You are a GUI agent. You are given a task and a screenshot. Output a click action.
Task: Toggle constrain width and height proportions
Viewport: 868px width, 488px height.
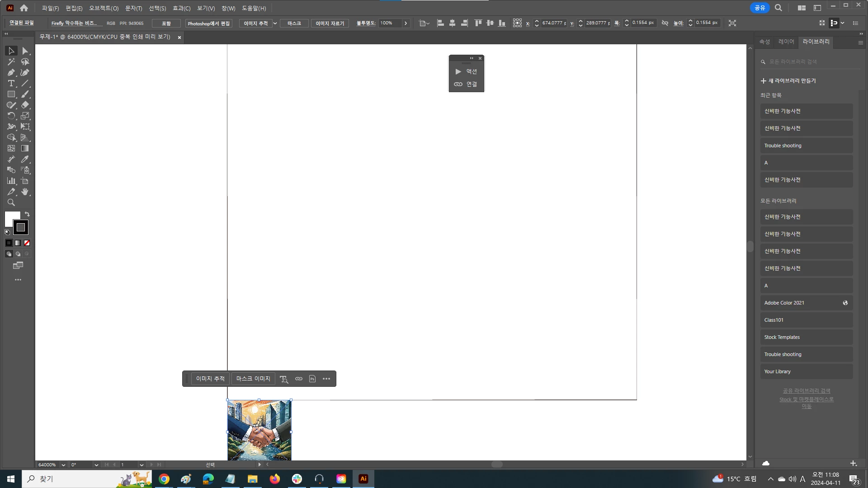(x=665, y=23)
